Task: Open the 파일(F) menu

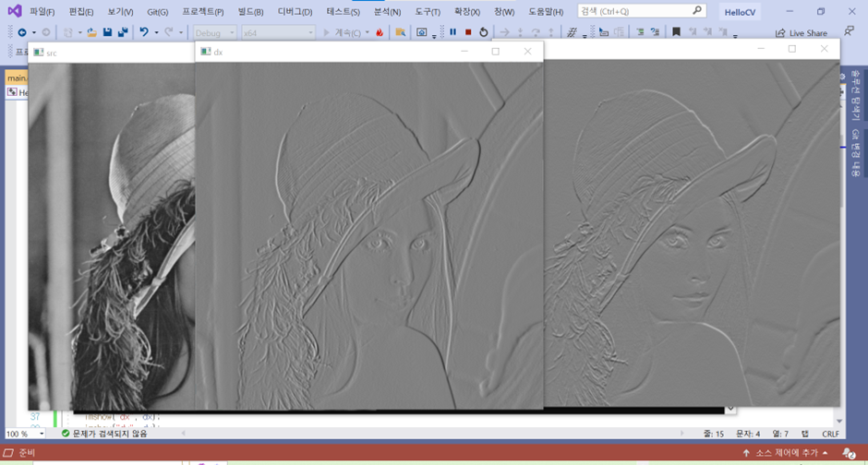Action: [x=42, y=12]
